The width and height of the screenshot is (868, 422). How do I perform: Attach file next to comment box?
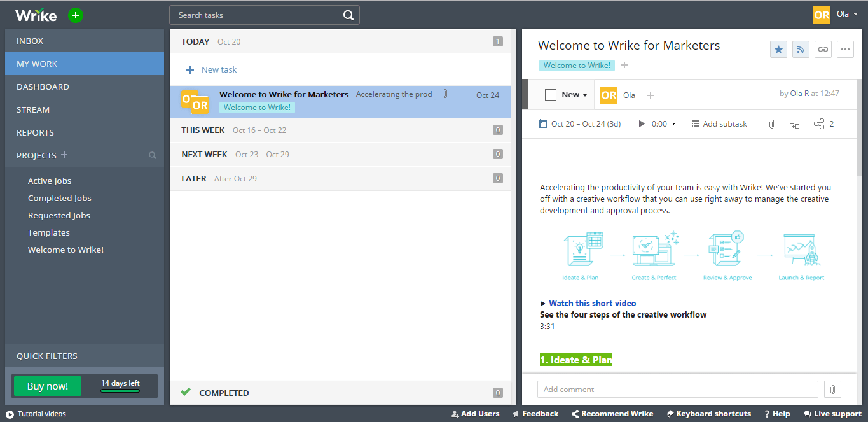tap(832, 389)
